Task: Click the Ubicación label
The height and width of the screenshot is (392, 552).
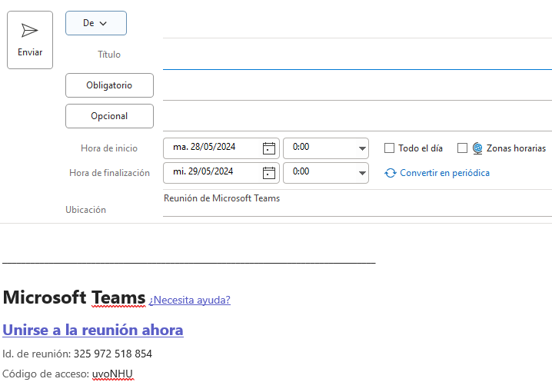Action: click(85, 210)
